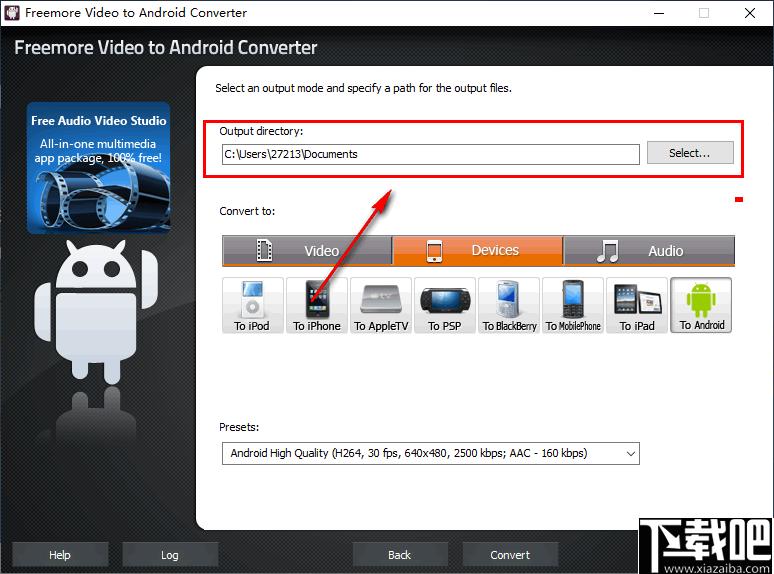
Task: Choose the To iPod device icon
Action: (253, 306)
